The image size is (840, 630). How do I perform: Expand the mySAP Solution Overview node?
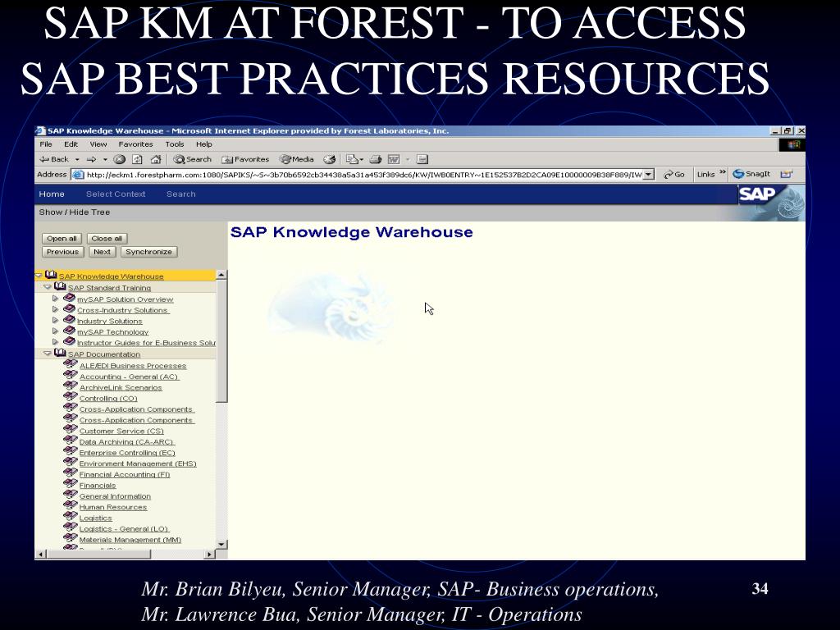point(55,299)
